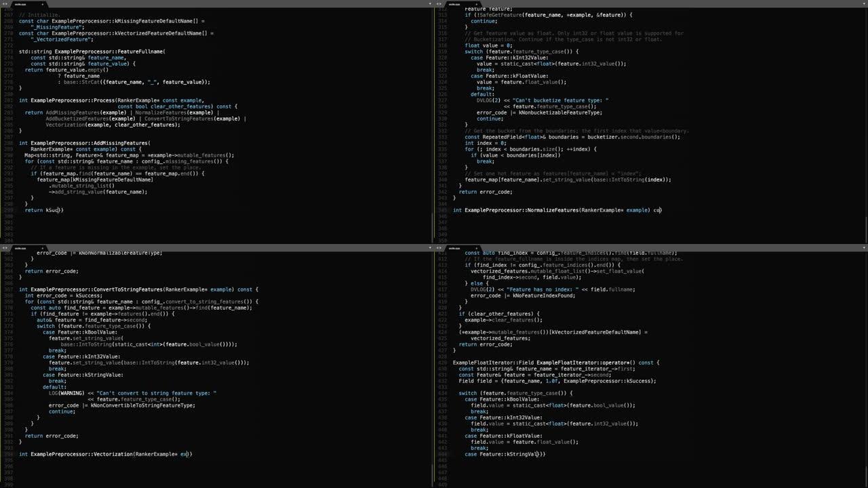Click the plus button on the bottom-right tab bar

pos(476,248)
